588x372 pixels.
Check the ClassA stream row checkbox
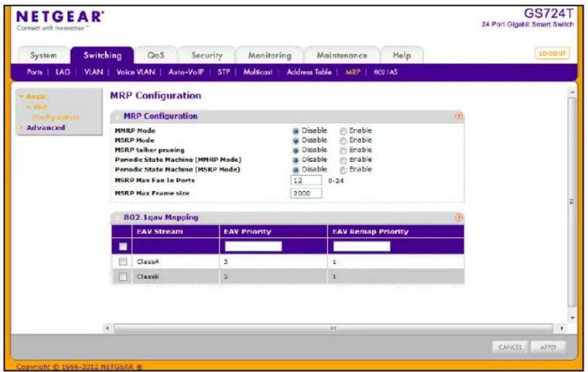click(x=123, y=261)
